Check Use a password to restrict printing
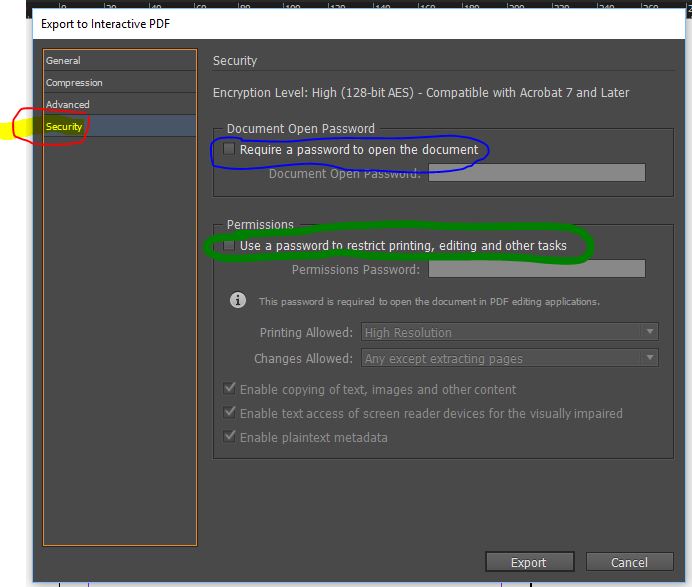692x587 pixels. click(230, 246)
